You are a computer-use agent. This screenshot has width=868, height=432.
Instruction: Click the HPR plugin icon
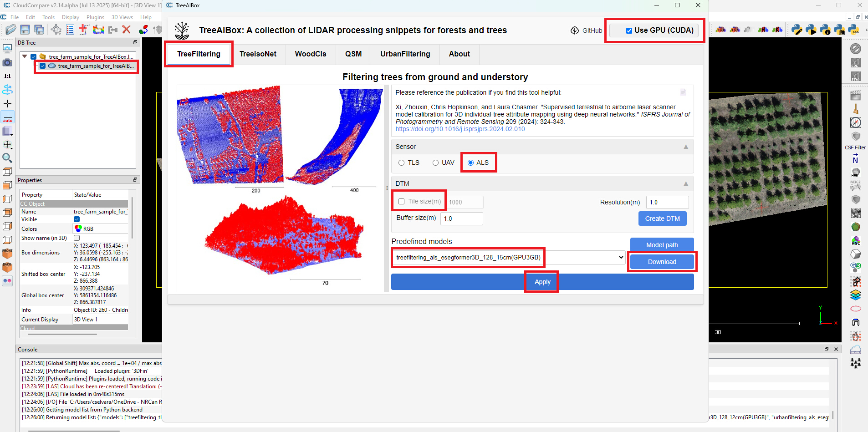(x=856, y=173)
